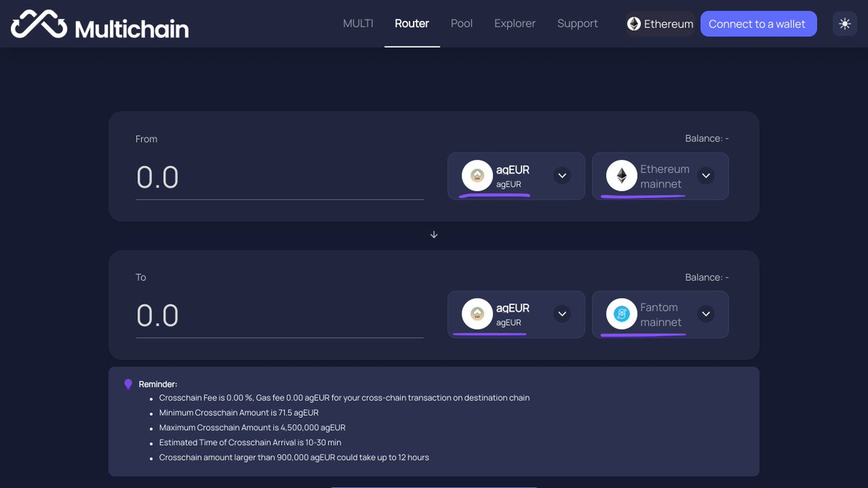The image size is (868, 488).
Task: Expand the To agEUR token dropdown
Action: (562, 314)
